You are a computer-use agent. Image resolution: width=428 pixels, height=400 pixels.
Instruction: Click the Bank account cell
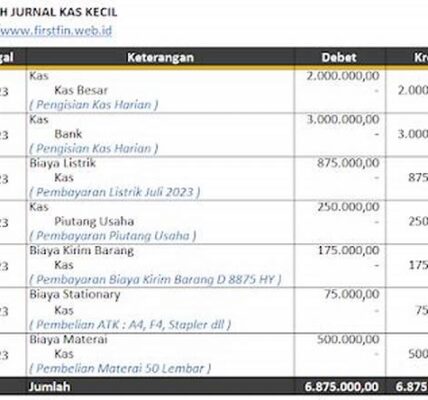pyautogui.click(x=68, y=134)
